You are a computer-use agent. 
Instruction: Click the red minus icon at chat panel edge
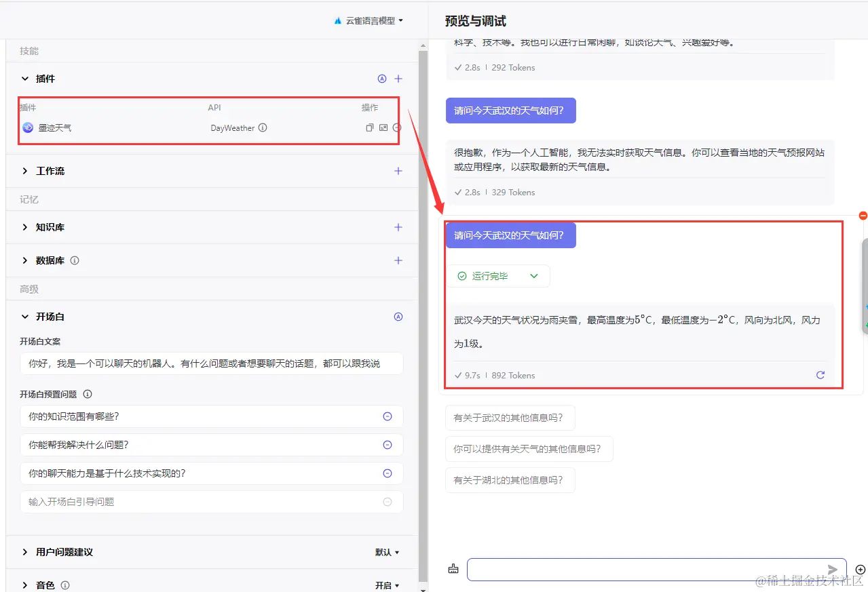(x=863, y=216)
